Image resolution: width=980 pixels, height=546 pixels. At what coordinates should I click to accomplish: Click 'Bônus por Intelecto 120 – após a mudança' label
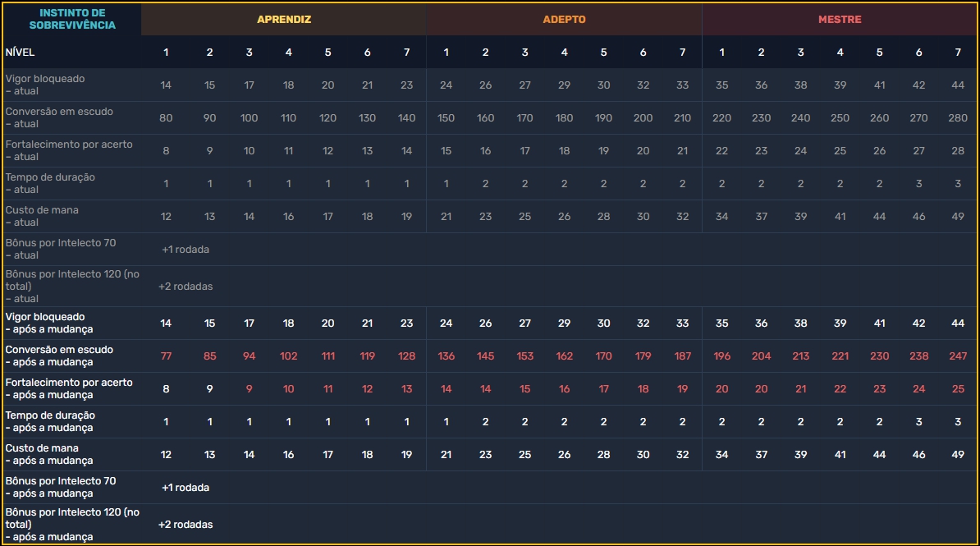72,524
